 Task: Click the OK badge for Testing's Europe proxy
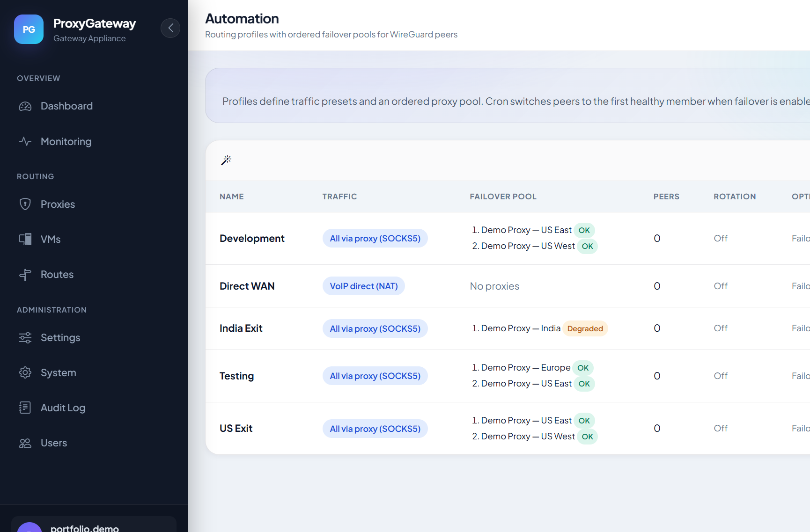(583, 368)
